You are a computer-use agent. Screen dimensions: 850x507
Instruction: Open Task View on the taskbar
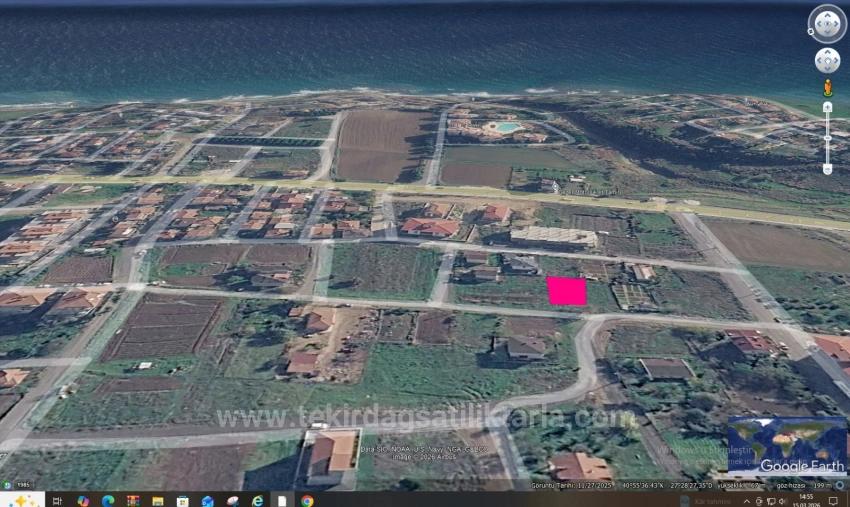[x=57, y=500]
